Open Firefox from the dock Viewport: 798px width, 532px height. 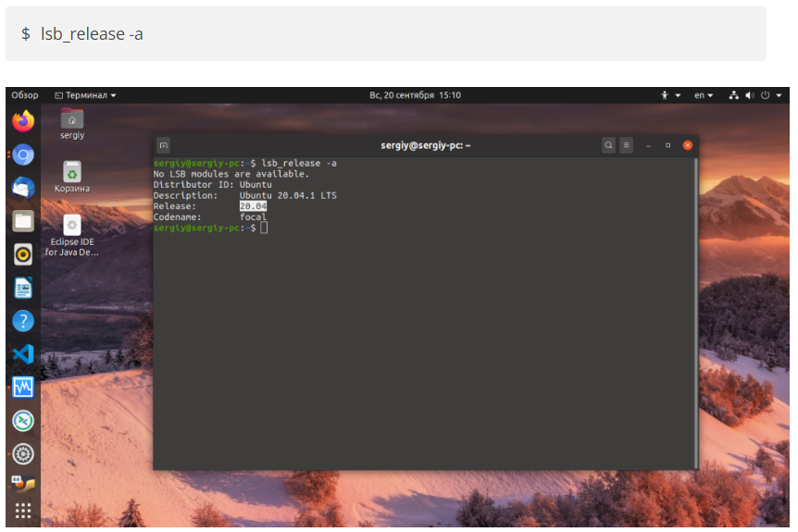tap(23, 121)
